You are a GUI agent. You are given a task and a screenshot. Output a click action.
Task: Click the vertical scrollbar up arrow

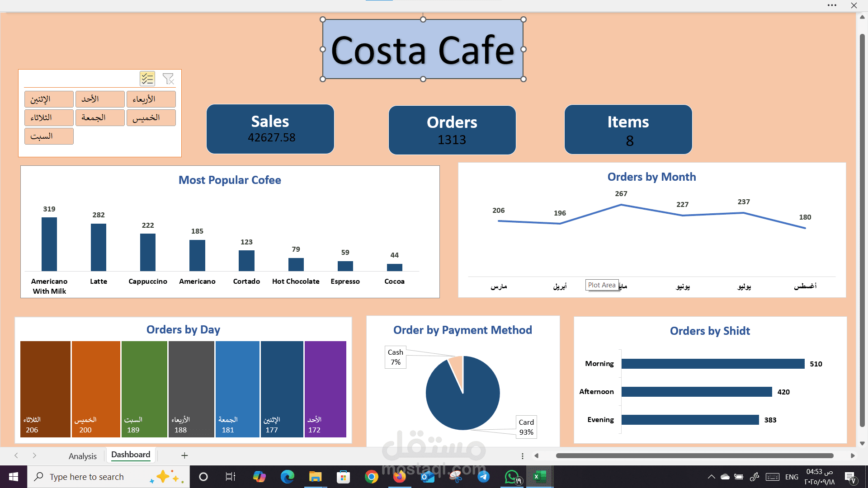pos(862,17)
